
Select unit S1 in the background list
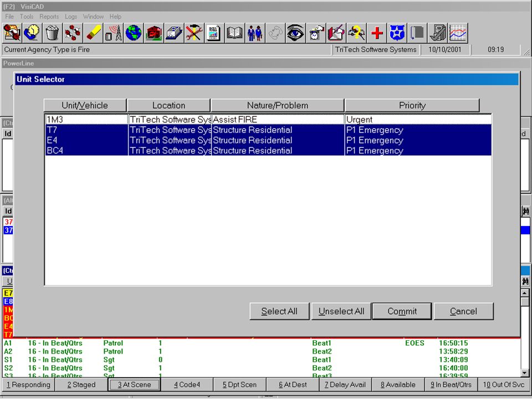coord(261,360)
